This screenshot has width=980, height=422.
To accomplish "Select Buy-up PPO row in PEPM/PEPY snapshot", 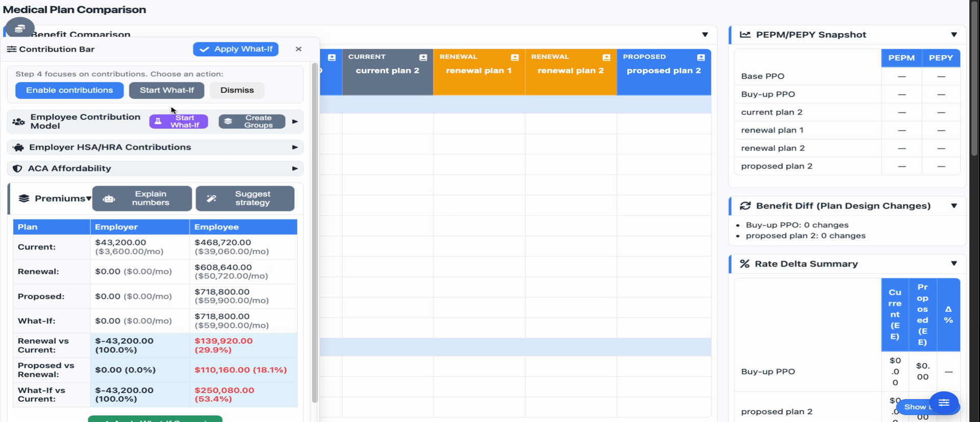I will pos(847,94).
